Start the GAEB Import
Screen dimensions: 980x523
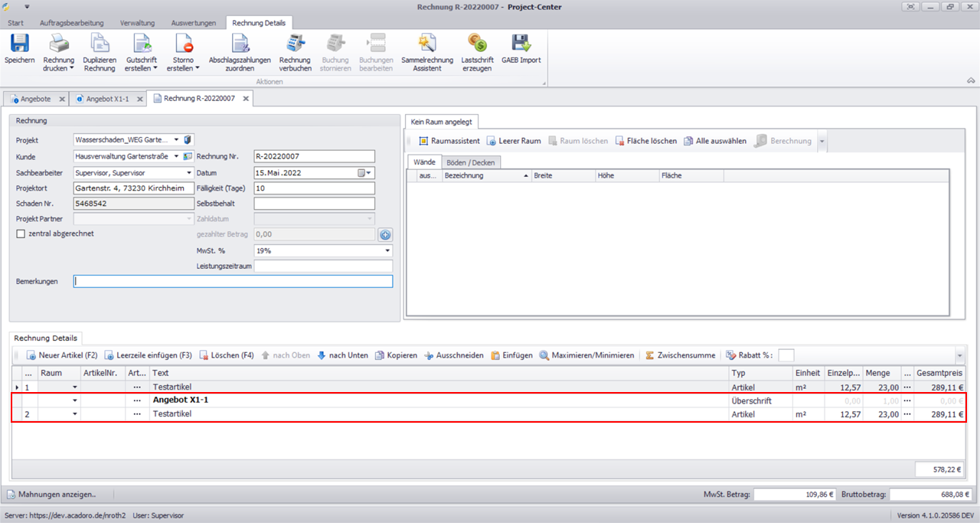point(521,44)
